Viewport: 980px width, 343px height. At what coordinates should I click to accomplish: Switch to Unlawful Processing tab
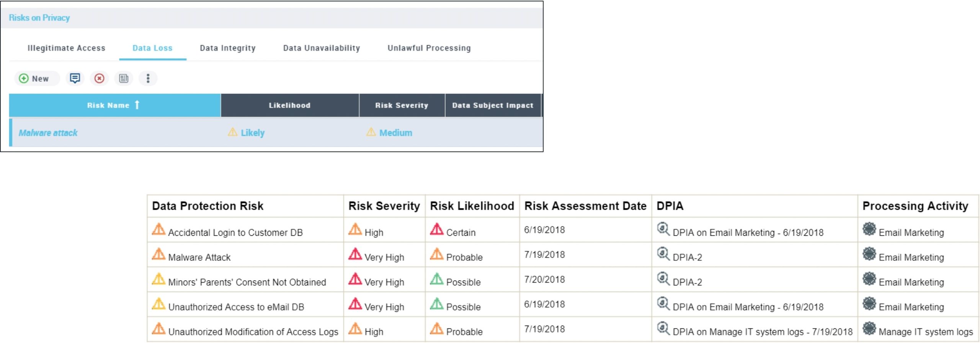point(429,48)
